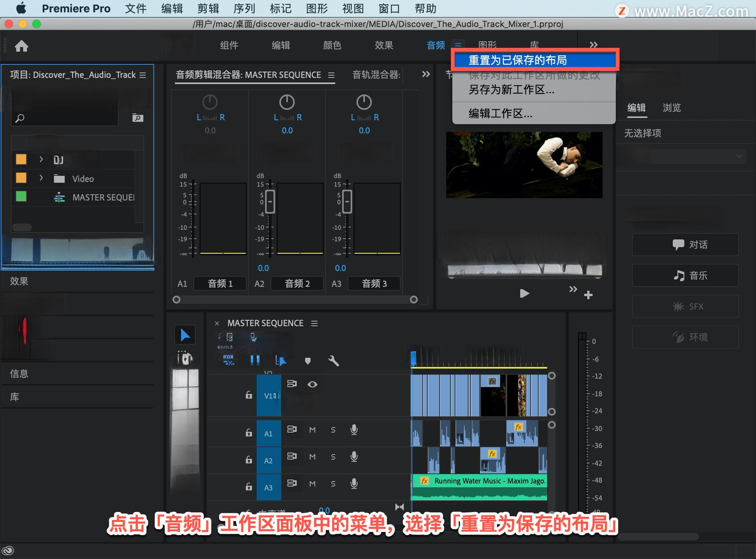
Task: Select the Running Water Music clip
Action: click(x=479, y=487)
